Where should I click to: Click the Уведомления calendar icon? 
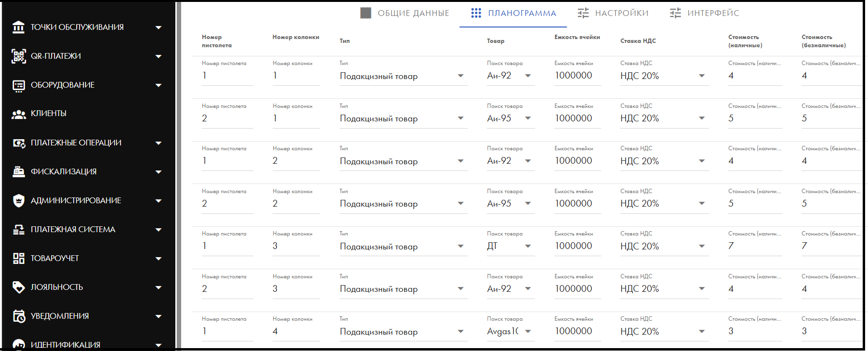tap(18, 316)
